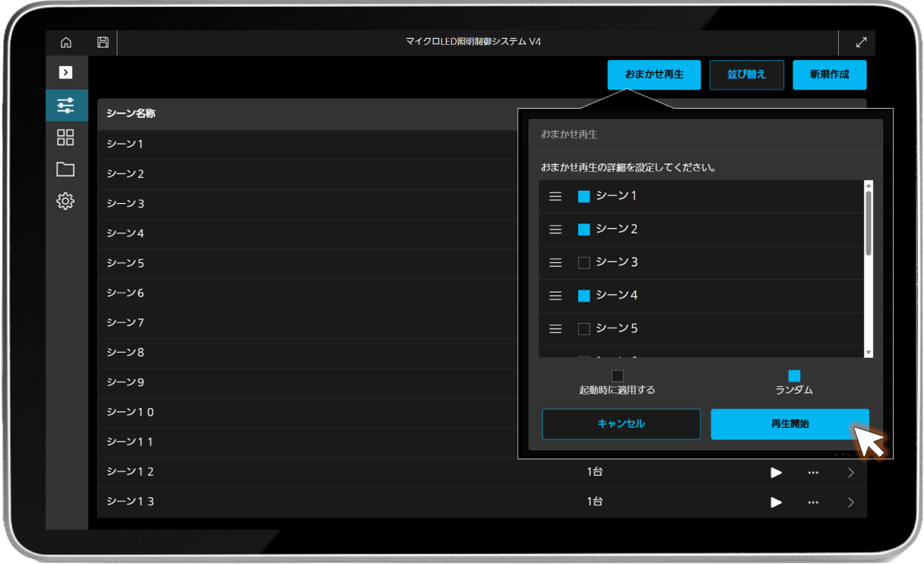Viewport: 924px width, 564px height.
Task: Click the dialog list scrollbar down arrow
Action: [x=869, y=353]
